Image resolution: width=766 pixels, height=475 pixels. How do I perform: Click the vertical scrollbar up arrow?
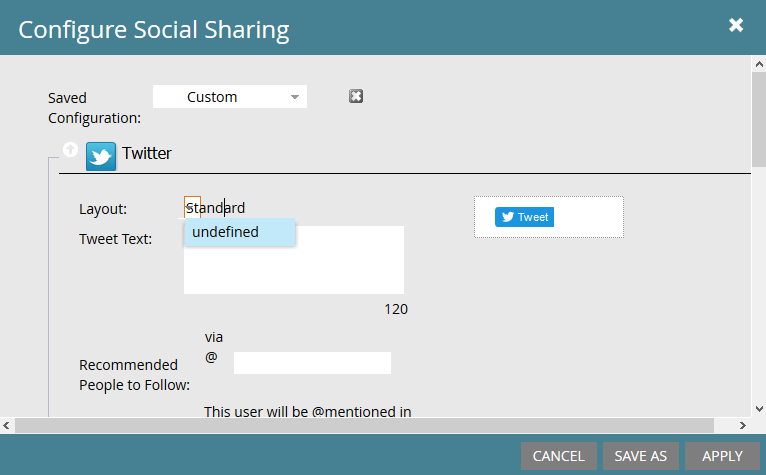click(x=758, y=64)
